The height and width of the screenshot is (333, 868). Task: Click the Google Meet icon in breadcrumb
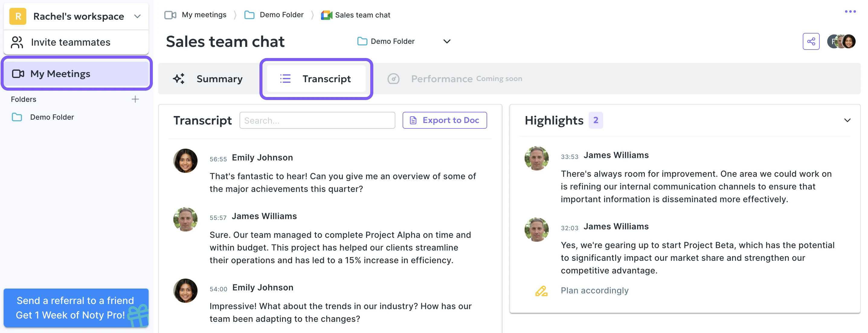pos(326,15)
